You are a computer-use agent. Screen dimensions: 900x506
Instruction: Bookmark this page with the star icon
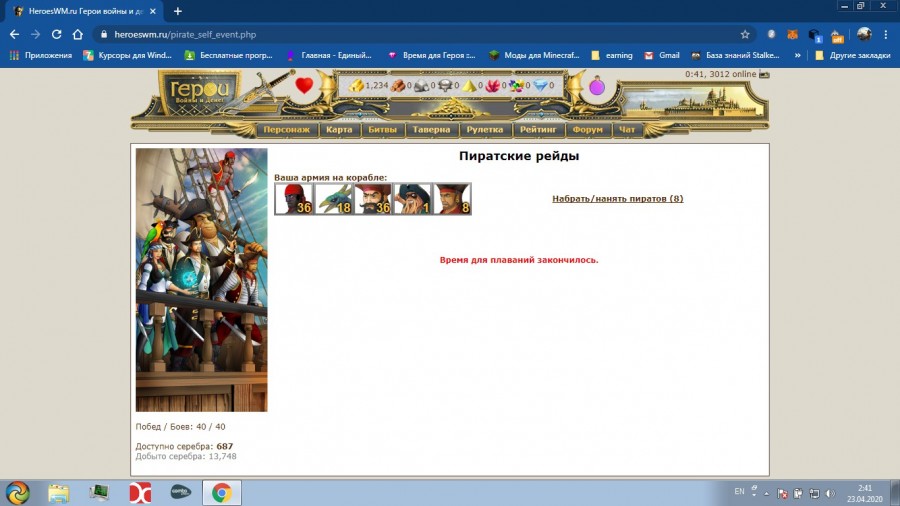pyautogui.click(x=745, y=34)
